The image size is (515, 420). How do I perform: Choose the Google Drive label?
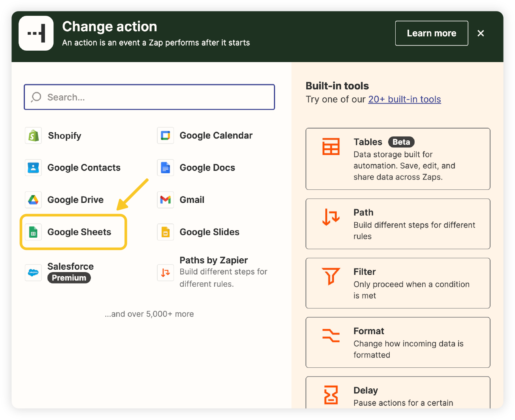pos(75,200)
